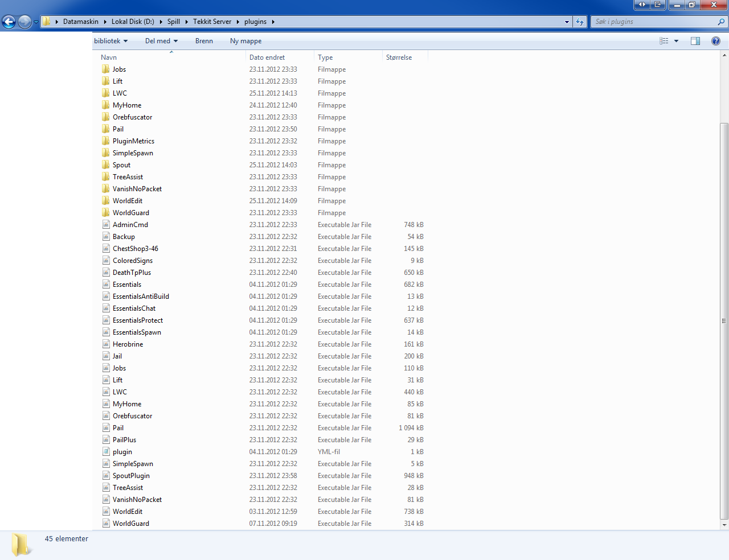Select the EssentialsSpawn file name

(137, 332)
